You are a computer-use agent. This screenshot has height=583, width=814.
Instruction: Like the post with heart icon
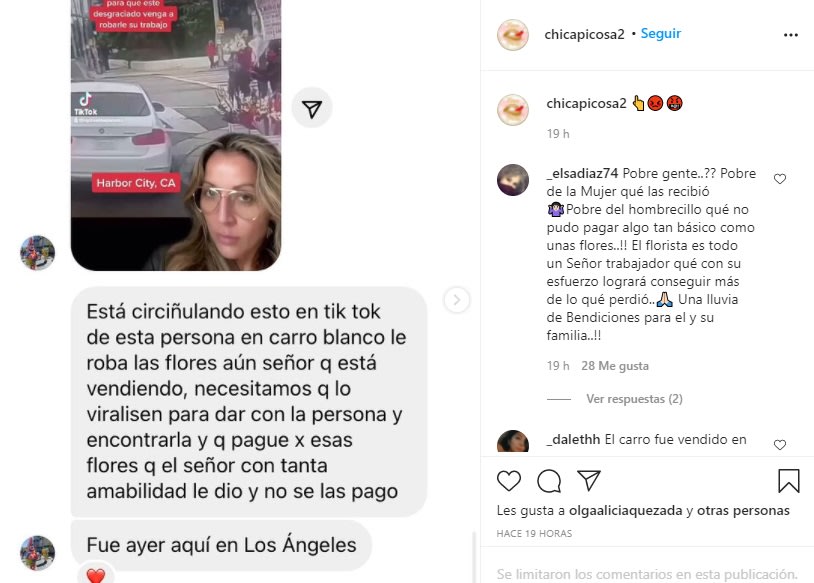tap(509, 481)
